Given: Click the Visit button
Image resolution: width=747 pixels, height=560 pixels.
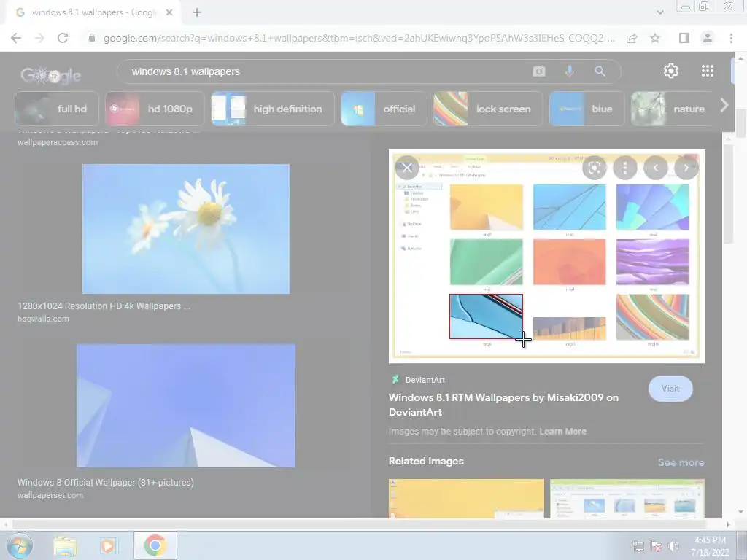Looking at the screenshot, I should (670, 389).
